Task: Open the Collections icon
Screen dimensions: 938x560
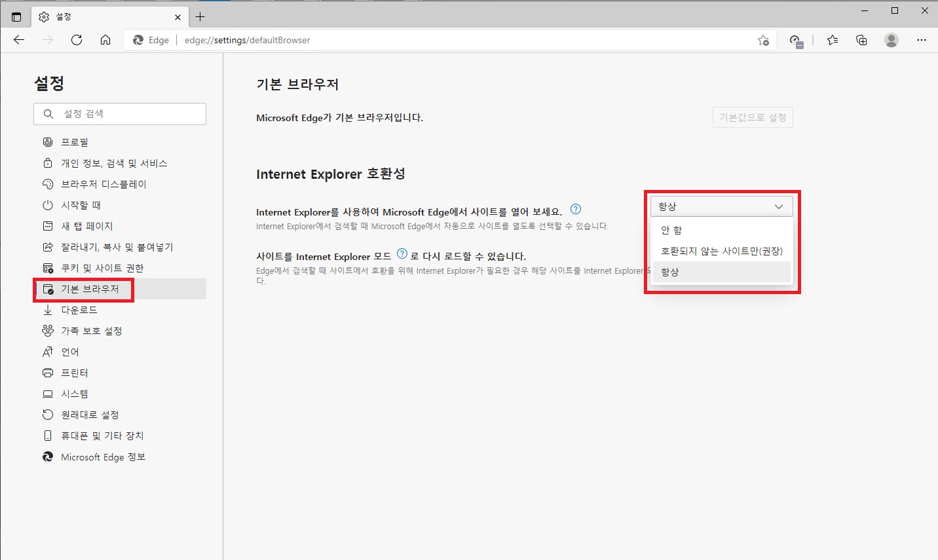Action: tap(861, 40)
